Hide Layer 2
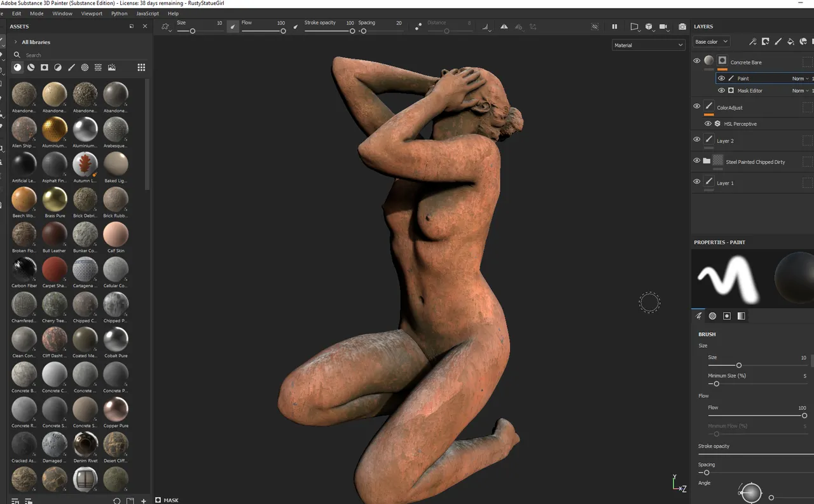The image size is (814, 504). coord(697,140)
